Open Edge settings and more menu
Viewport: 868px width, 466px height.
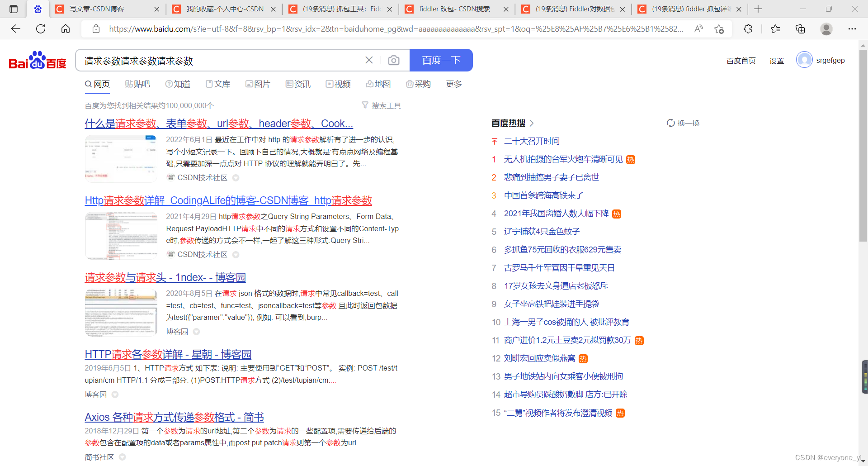click(852, 29)
